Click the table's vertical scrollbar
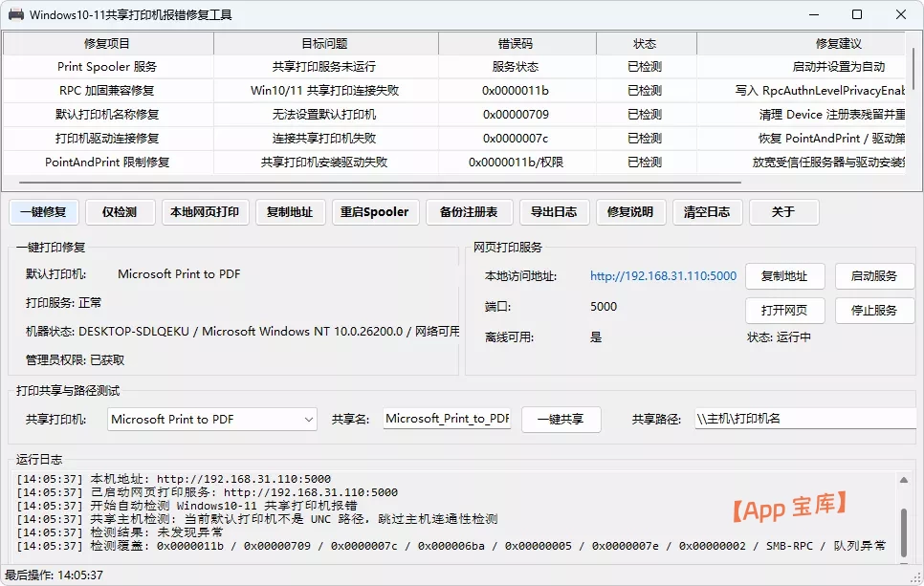This screenshot has height=586, width=924. [x=913, y=68]
